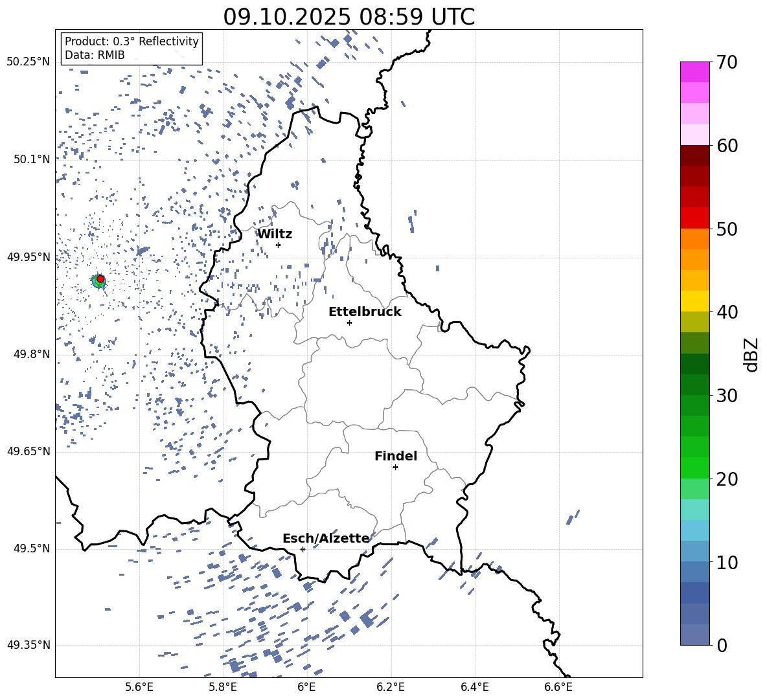Click the 6°E longitude label

[306, 688]
